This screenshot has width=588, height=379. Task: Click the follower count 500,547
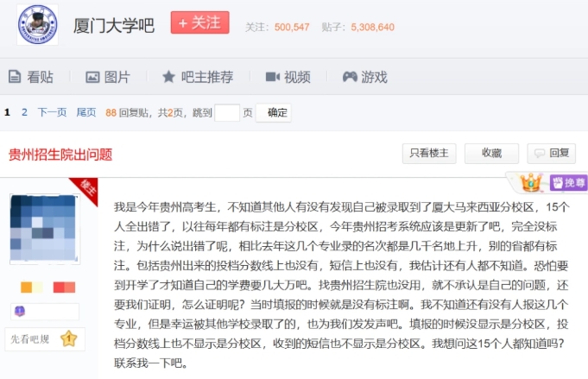[292, 27]
